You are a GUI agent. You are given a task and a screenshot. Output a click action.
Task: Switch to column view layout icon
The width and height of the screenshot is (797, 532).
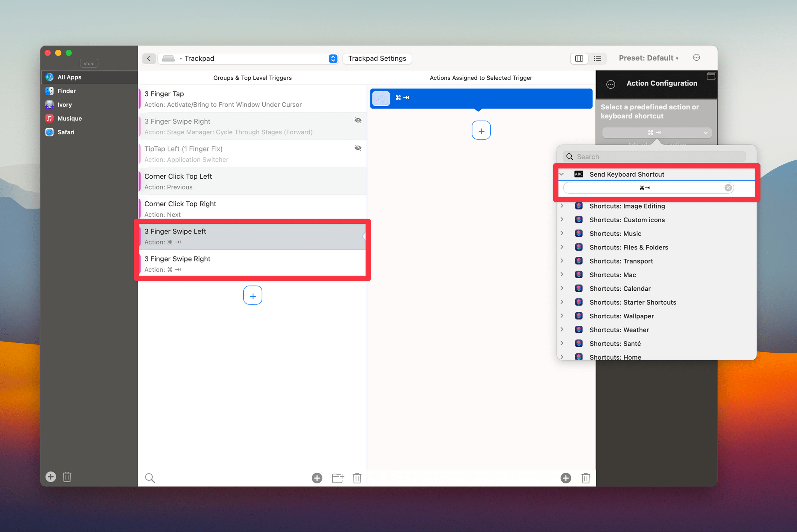579,58
